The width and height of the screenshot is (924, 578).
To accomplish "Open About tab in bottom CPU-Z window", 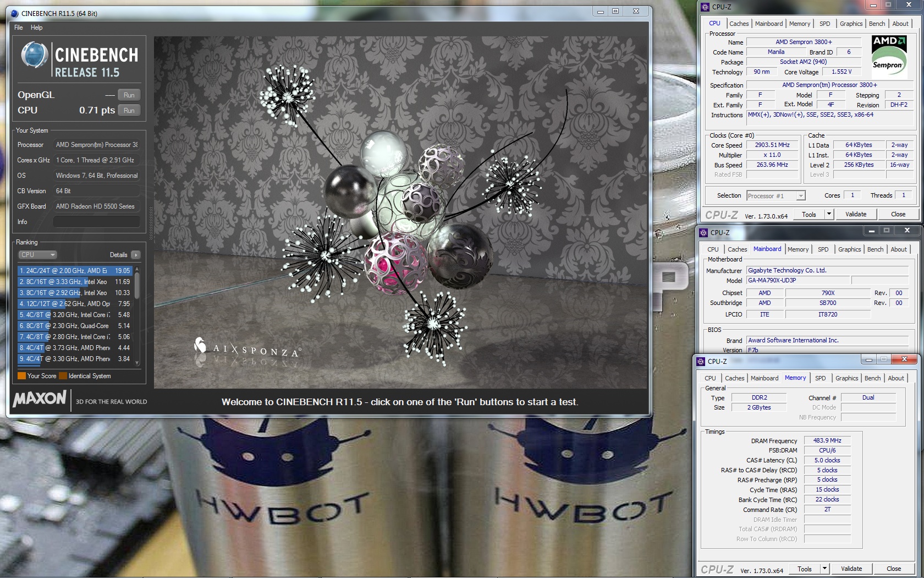I will pyautogui.click(x=895, y=378).
